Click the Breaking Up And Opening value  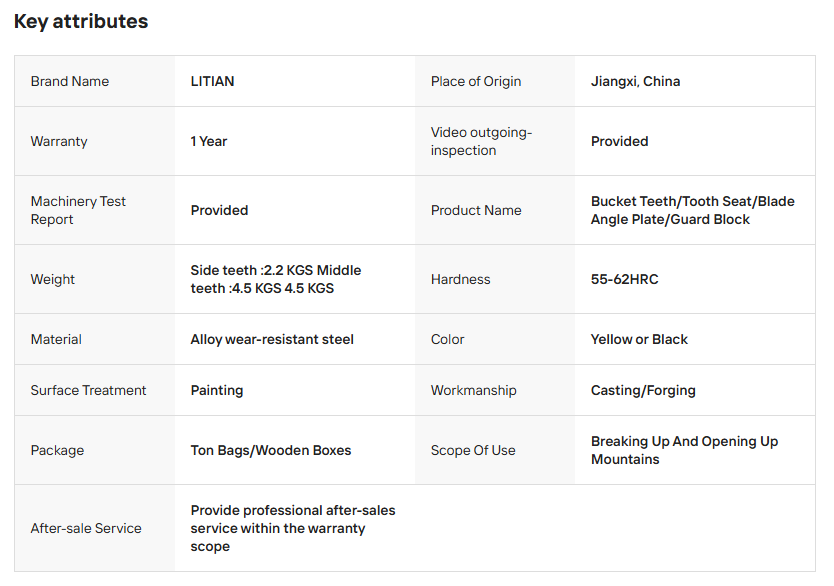684,450
